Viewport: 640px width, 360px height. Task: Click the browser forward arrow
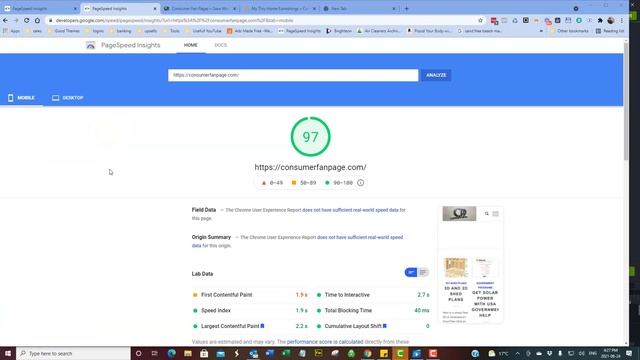(16, 20)
